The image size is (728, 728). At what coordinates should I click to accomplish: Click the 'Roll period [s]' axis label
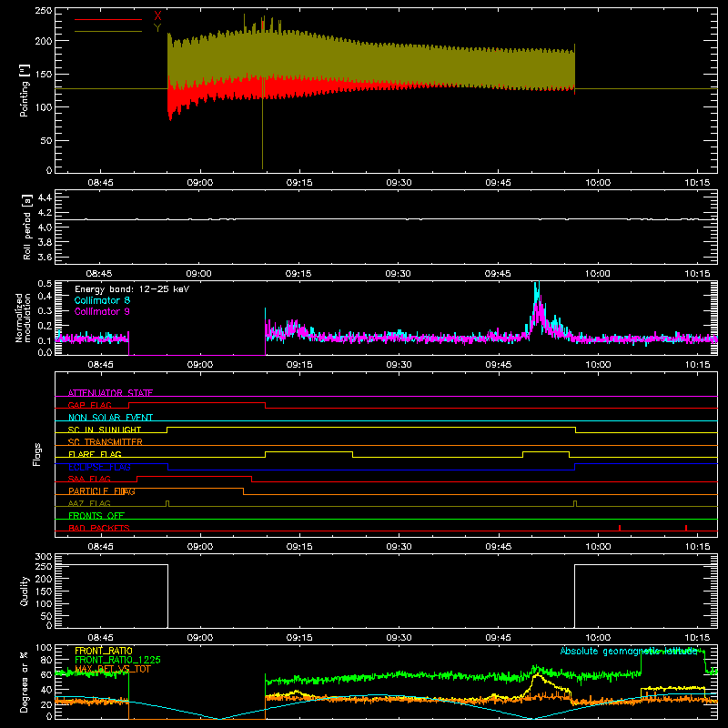tap(27, 227)
